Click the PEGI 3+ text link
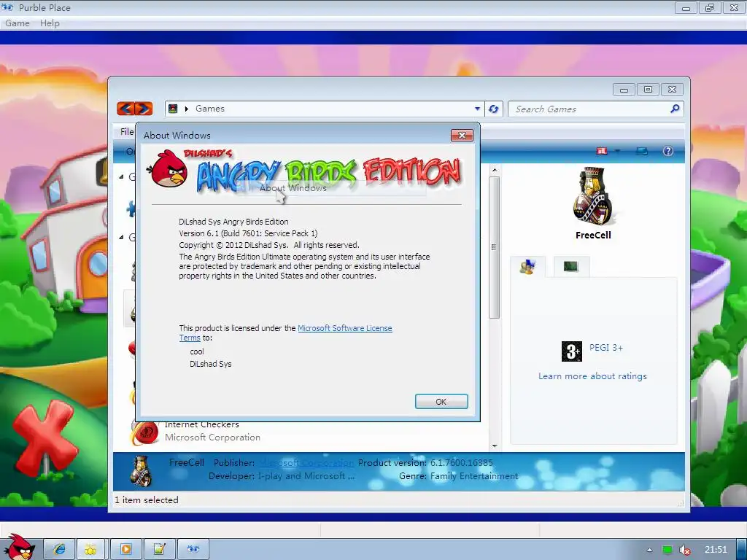Viewport: 747px width, 560px height. point(606,348)
